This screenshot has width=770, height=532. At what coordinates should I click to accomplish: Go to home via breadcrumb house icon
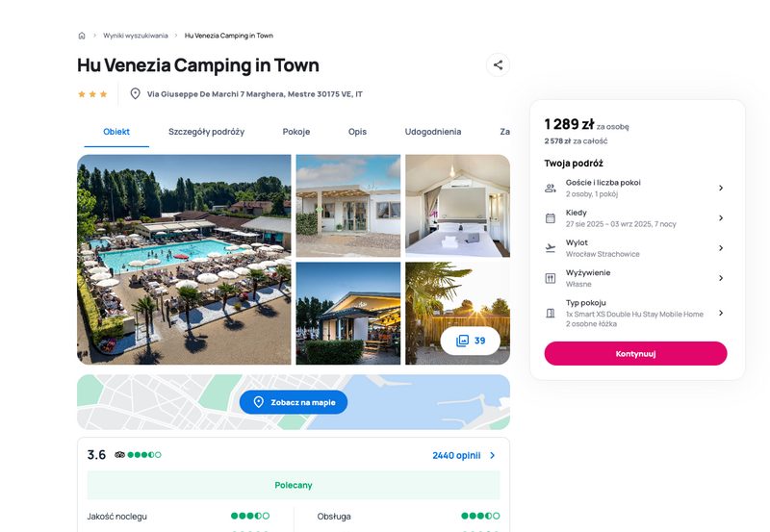[82, 36]
